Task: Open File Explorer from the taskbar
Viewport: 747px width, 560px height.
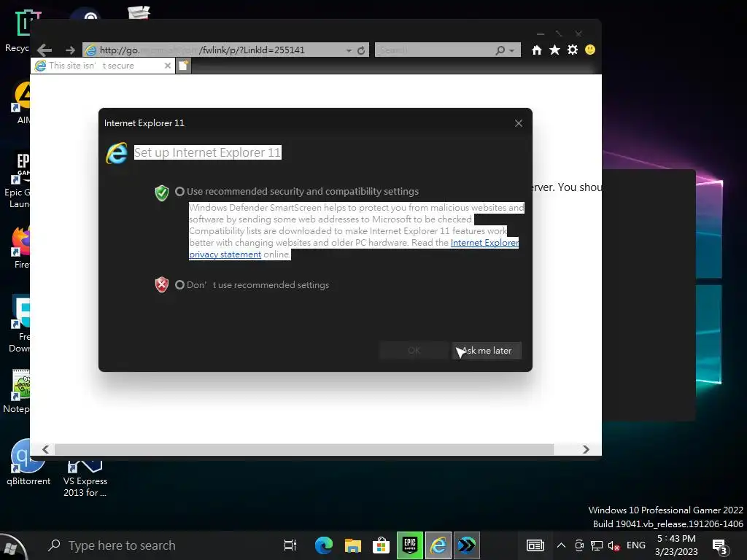Action: tap(352, 545)
